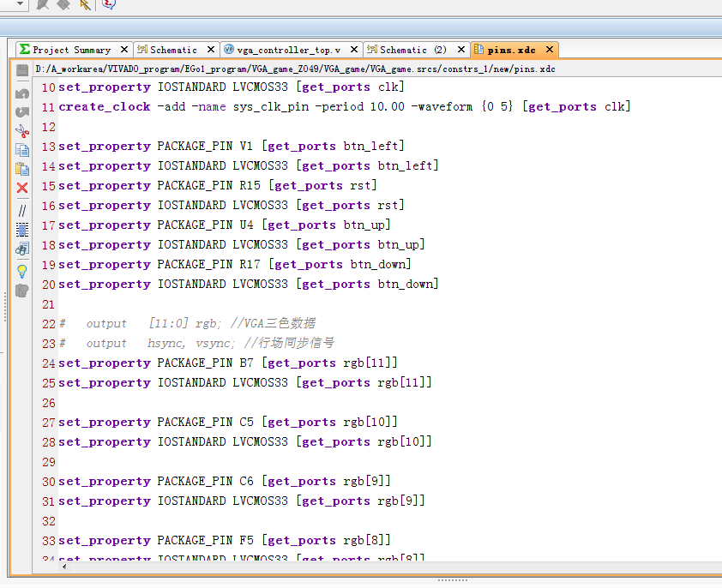Click the red X Delete icon
This screenshot has width=722, height=588.
tap(22, 189)
